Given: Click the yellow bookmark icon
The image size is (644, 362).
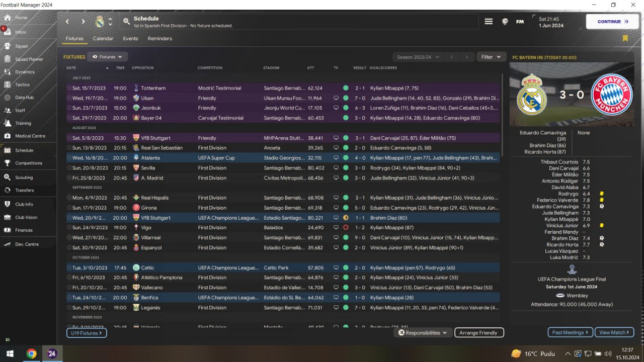Looking at the screenshot, I should pyautogui.click(x=625, y=38).
